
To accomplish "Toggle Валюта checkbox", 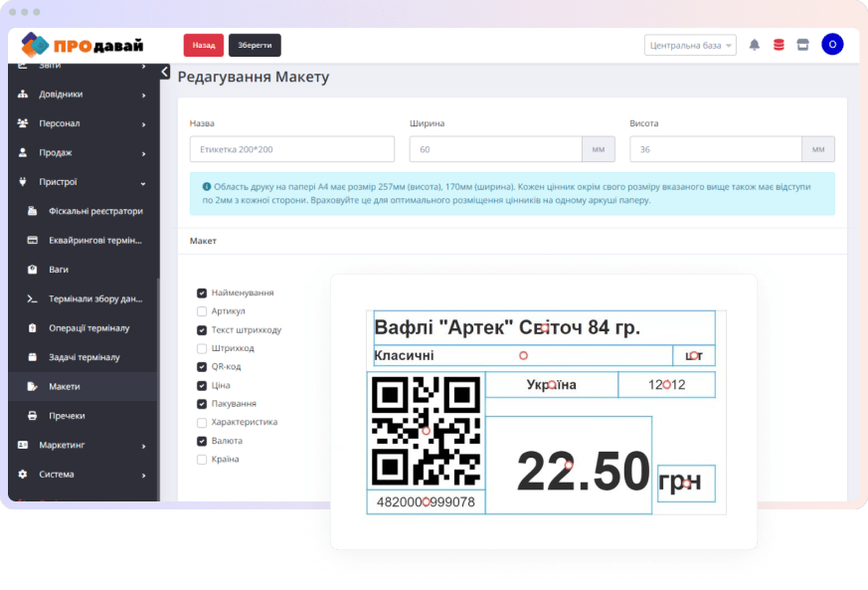I will 202,441.
